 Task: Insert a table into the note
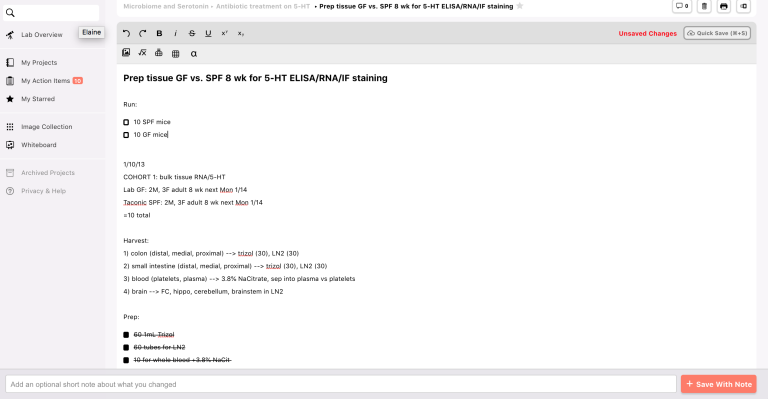pos(175,53)
